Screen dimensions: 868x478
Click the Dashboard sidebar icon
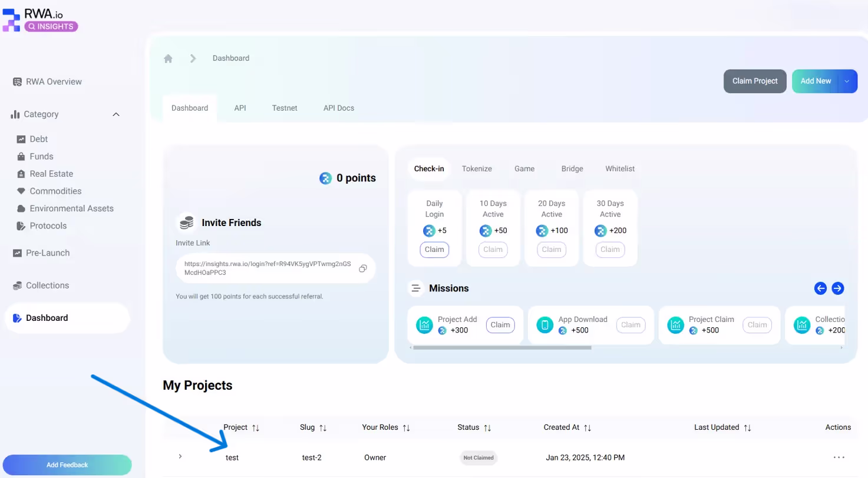(17, 318)
